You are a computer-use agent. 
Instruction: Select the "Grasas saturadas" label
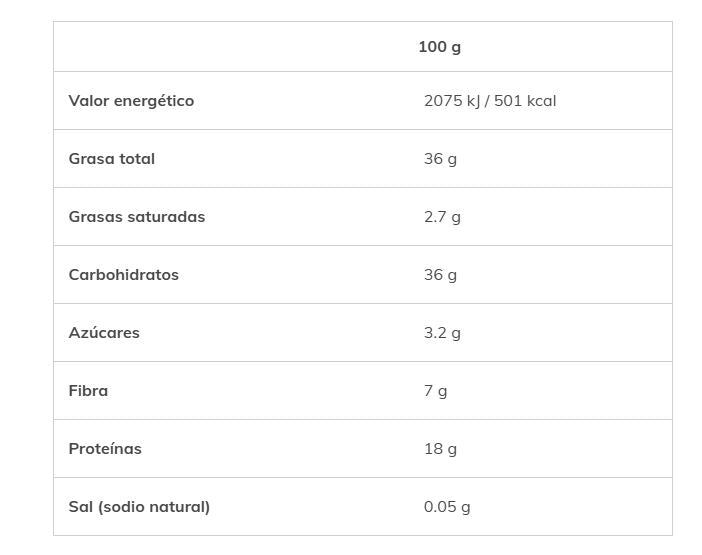click(x=136, y=217)
